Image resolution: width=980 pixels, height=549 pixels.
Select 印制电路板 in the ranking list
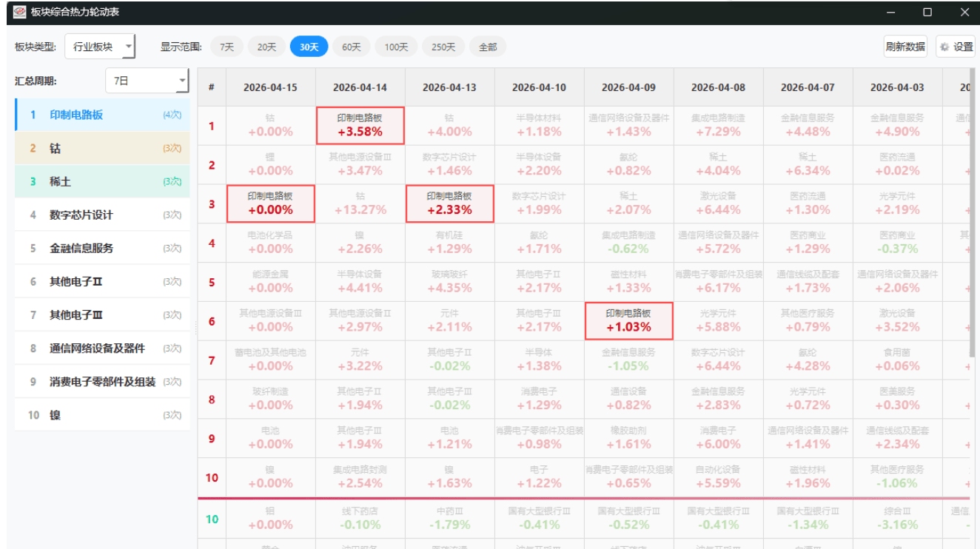pos(102,115)
